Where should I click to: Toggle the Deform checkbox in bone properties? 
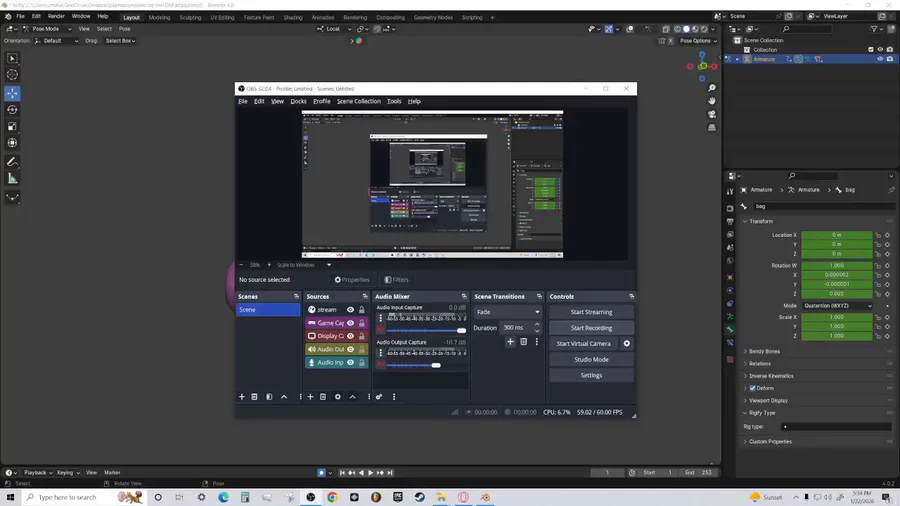point(752,388)
